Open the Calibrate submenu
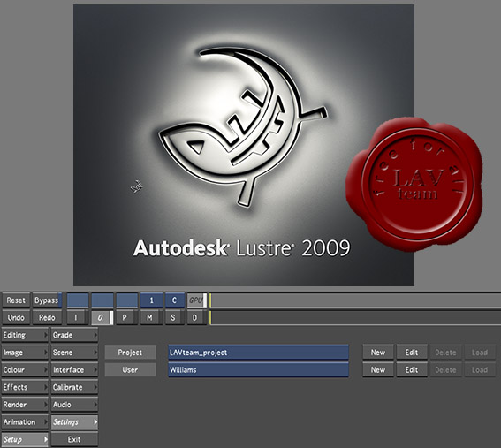 74,387
